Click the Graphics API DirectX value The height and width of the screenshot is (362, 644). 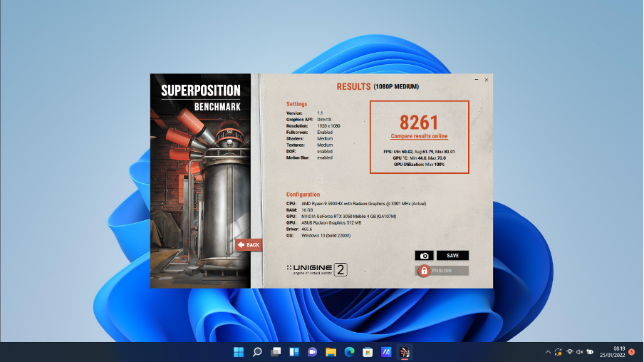click(324, 120)
